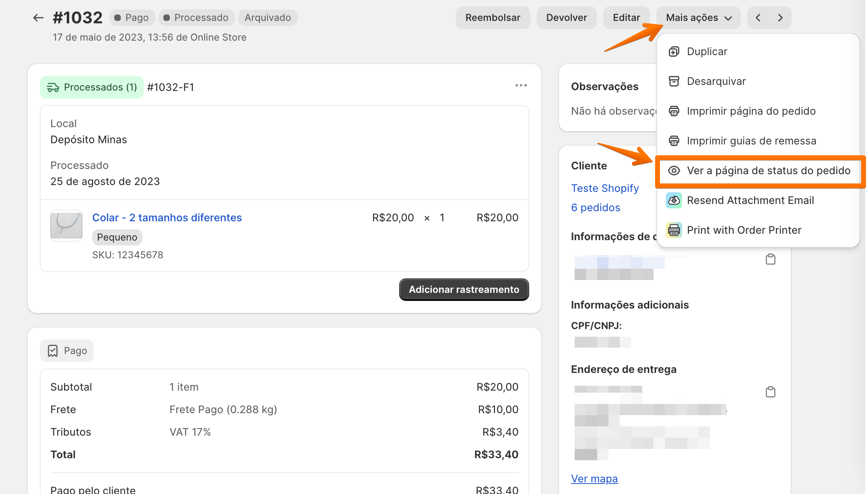Viewport: 868px width, 494px height.
Task: Open the Teste Shopify customer link
Action: 605,188
